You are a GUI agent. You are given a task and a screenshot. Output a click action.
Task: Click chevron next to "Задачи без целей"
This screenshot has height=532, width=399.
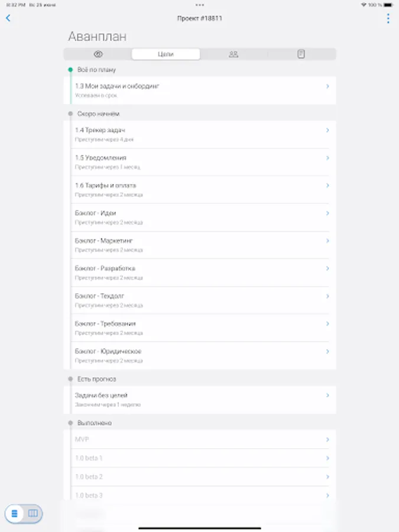327,395
